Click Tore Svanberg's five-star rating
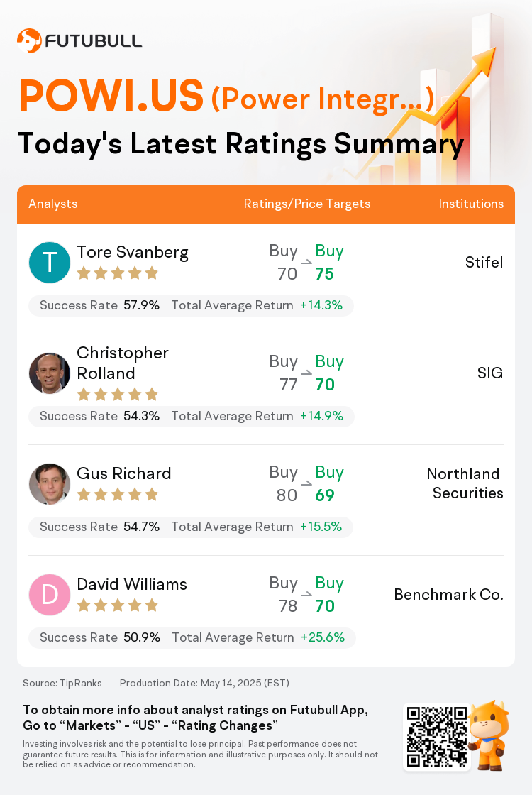Image resolution: width=532 pixels, height=795 pixels. coord(118,274)
